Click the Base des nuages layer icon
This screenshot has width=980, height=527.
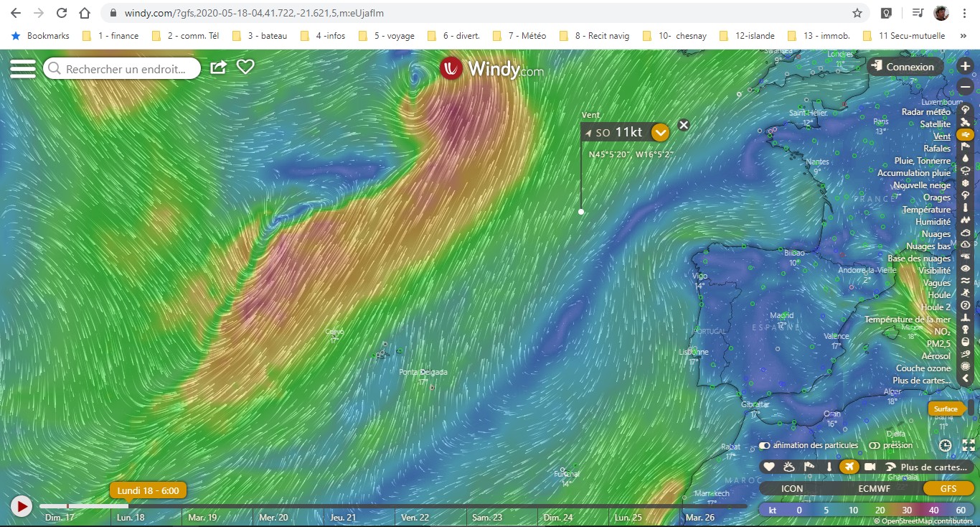[965, 258]
